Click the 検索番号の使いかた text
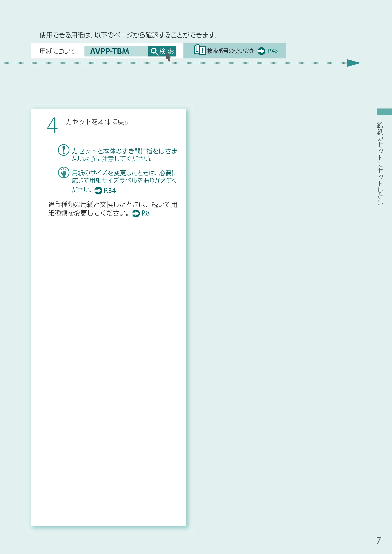 (231, 51)
